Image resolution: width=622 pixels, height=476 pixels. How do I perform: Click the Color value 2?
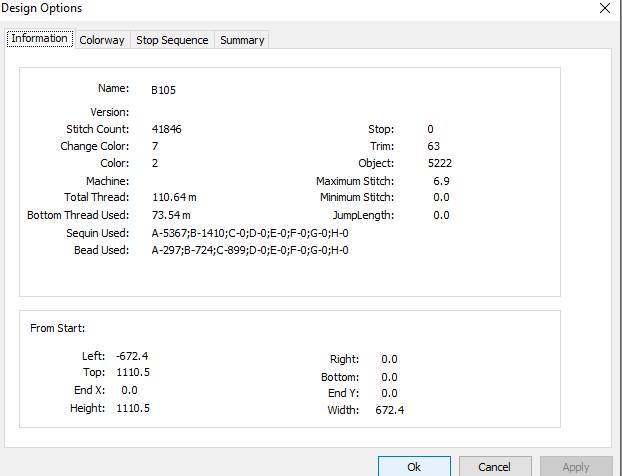[x=155, y=163]
